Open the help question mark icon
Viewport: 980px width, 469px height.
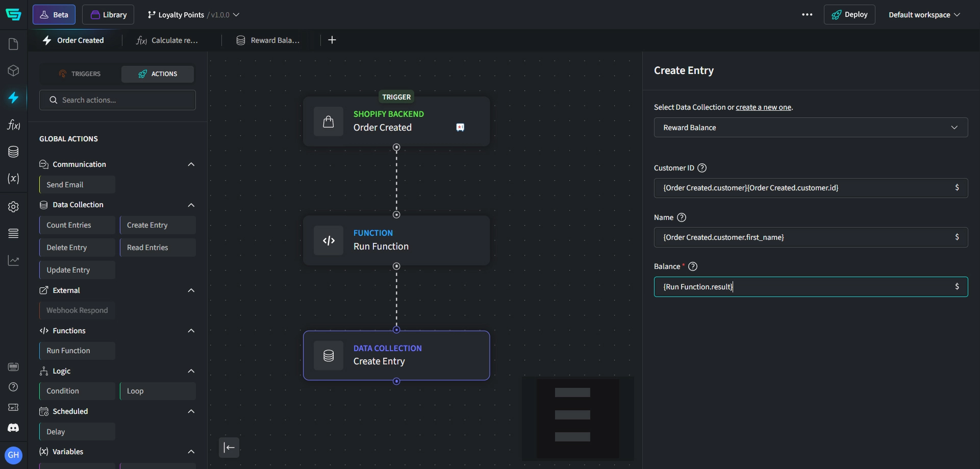click(14, 387)
